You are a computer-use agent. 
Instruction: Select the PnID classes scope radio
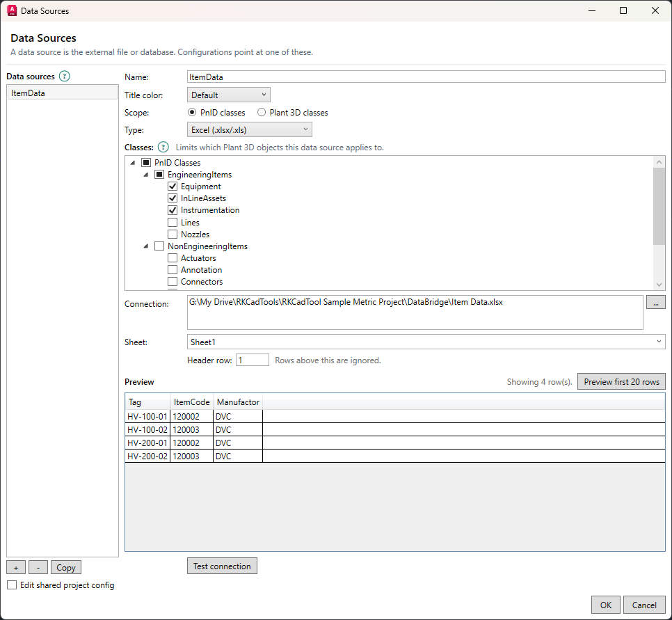click(192, 112)
